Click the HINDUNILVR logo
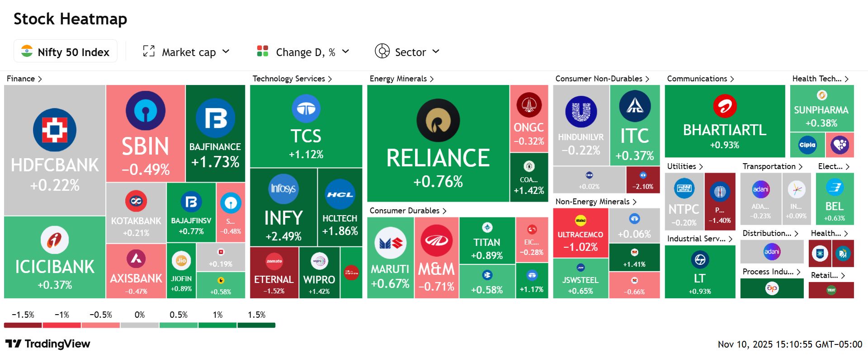The height and width of the screenshot is (358, 868). [x=581, y=112]
